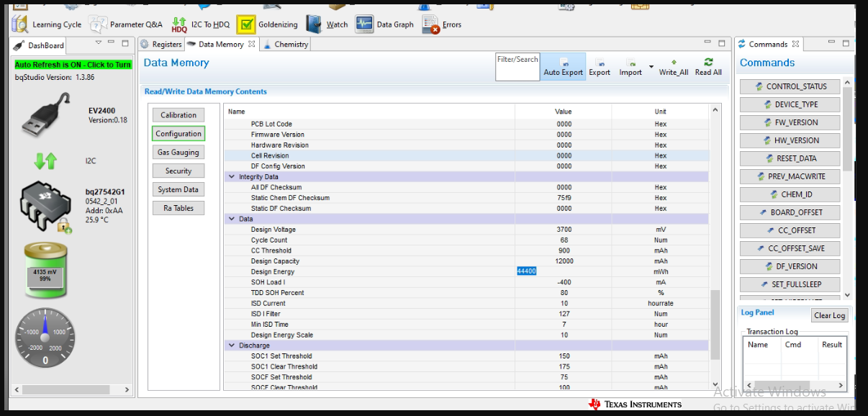Image resolution: width=868 pixels, height=416 pixels.
Task: Open the Configuration category
Action: [x=178, y=134]
